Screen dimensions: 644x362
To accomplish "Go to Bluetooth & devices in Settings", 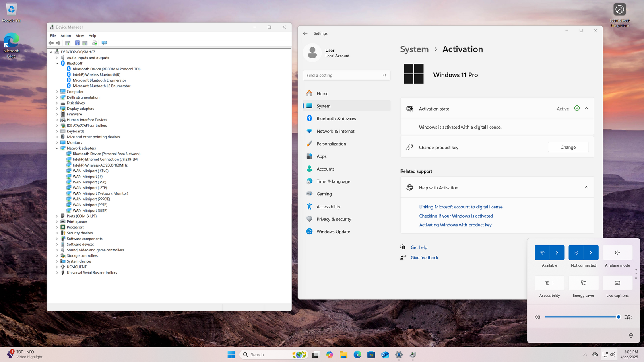I will (x=347, y=119).
